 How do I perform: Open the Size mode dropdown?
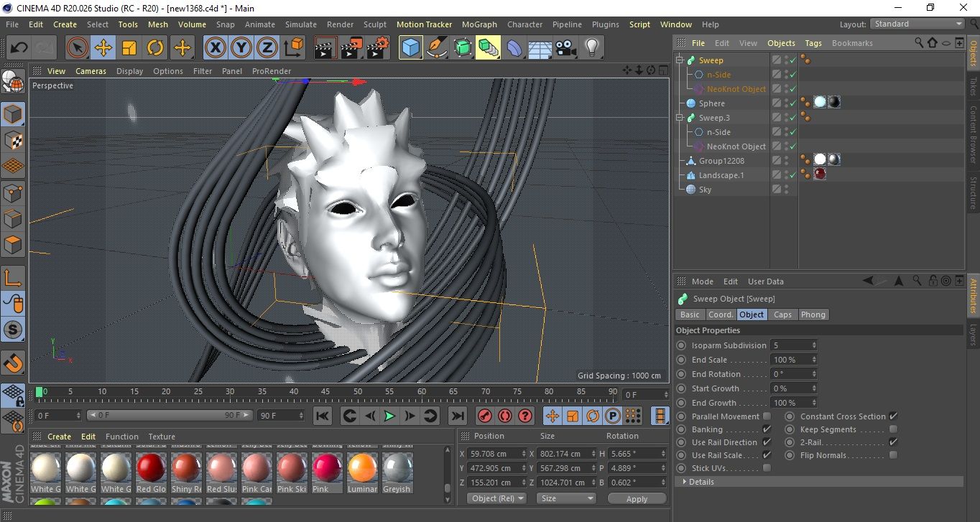[567, 498]
